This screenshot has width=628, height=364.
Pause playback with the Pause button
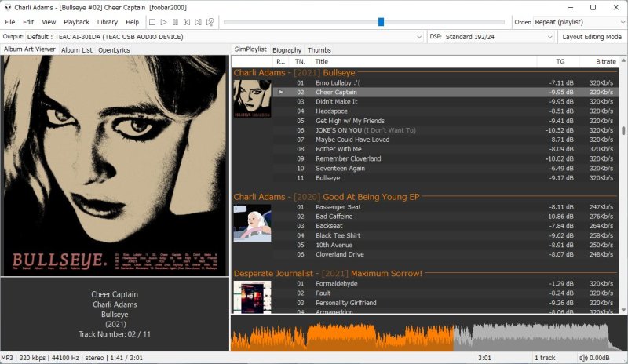pyautogui.click(x=175, y=22)
